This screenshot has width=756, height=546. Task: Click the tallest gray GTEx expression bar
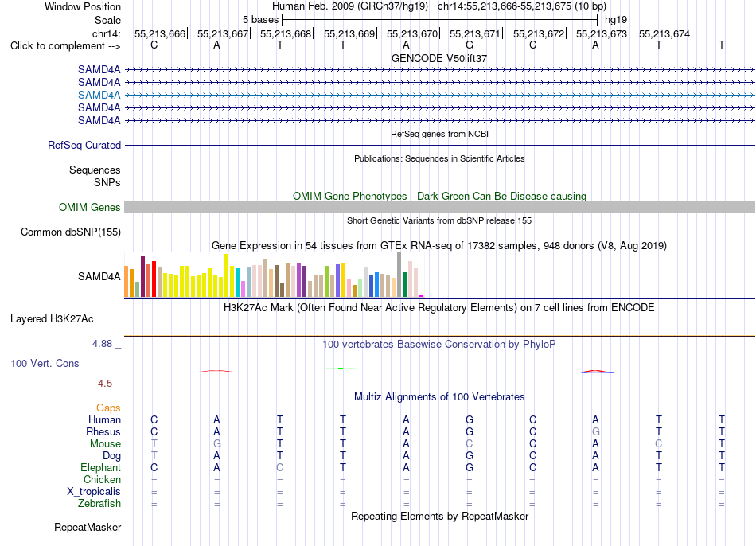(x=399, y=274)
